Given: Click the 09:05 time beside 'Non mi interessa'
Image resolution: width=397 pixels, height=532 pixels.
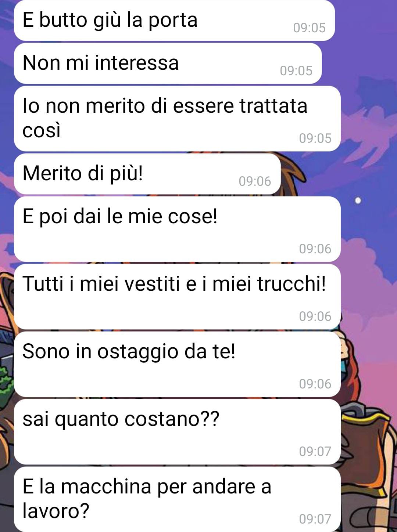Looking at the screenshot, I should tap(296, 71).
